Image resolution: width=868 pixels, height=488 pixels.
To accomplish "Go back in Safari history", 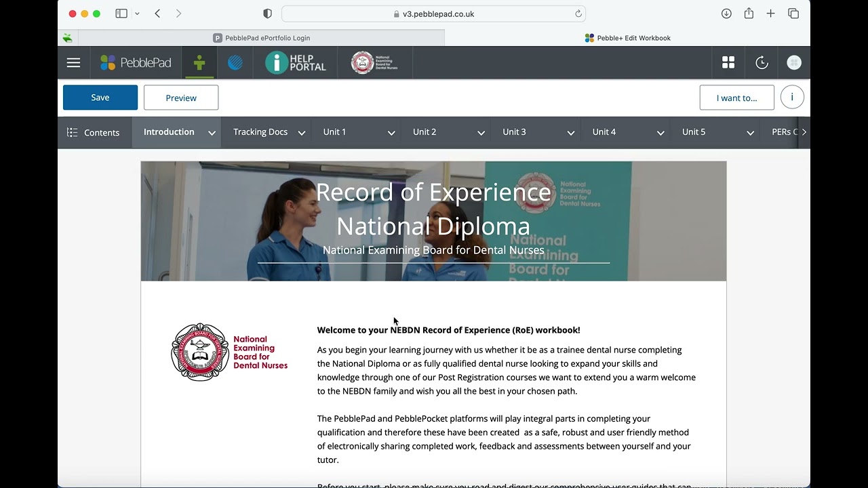I will (157, 14).
